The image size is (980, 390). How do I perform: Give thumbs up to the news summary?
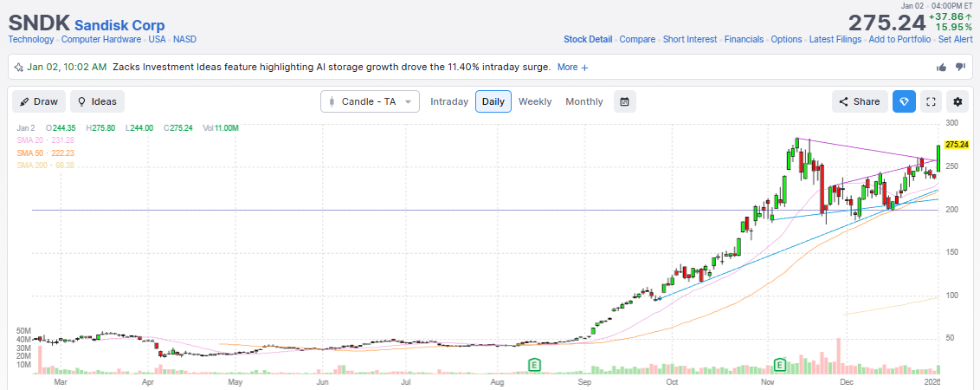point(941,67)
